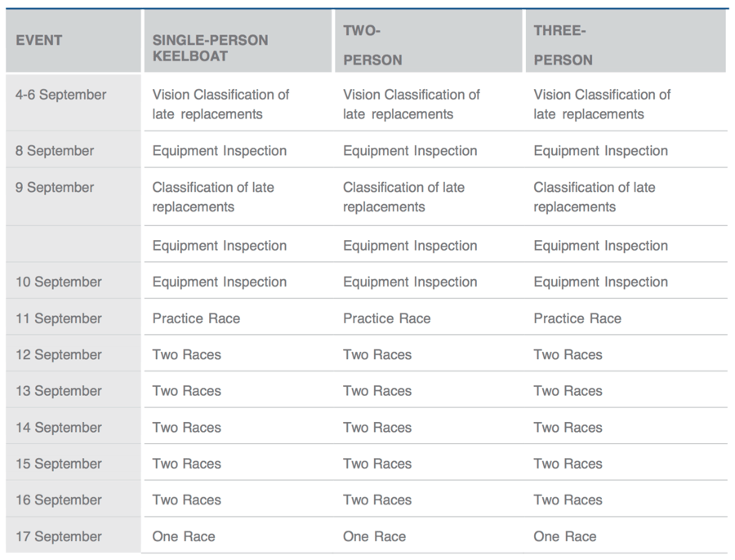
Task: Click Two-Person Equipment Inspection for 8 September
Action: (x=410, y=151)
